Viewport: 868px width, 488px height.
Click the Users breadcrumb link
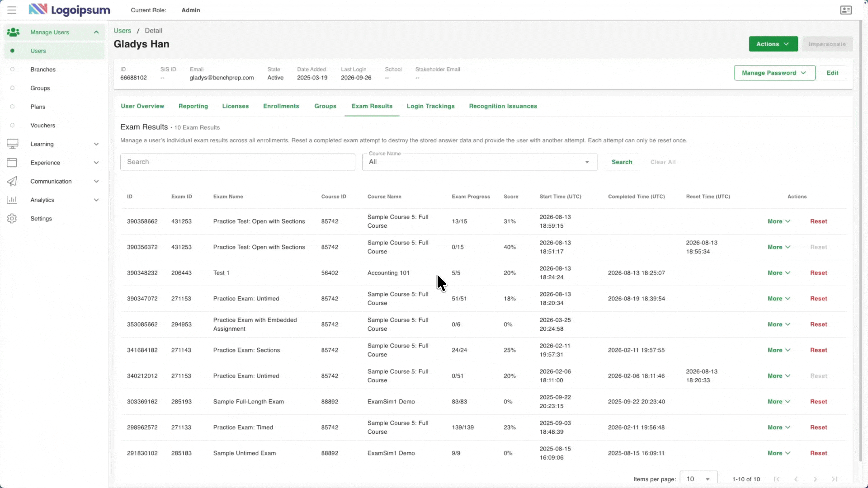point(122,31)
